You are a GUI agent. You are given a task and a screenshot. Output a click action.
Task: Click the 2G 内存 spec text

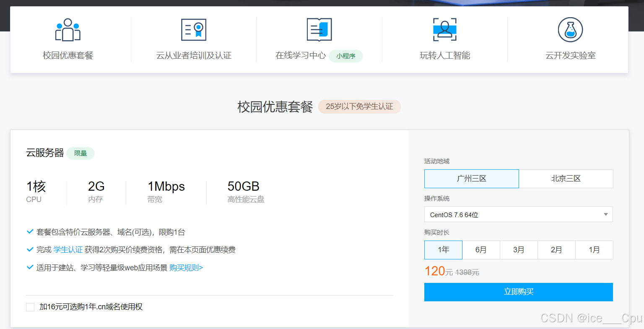pos(96,192)
